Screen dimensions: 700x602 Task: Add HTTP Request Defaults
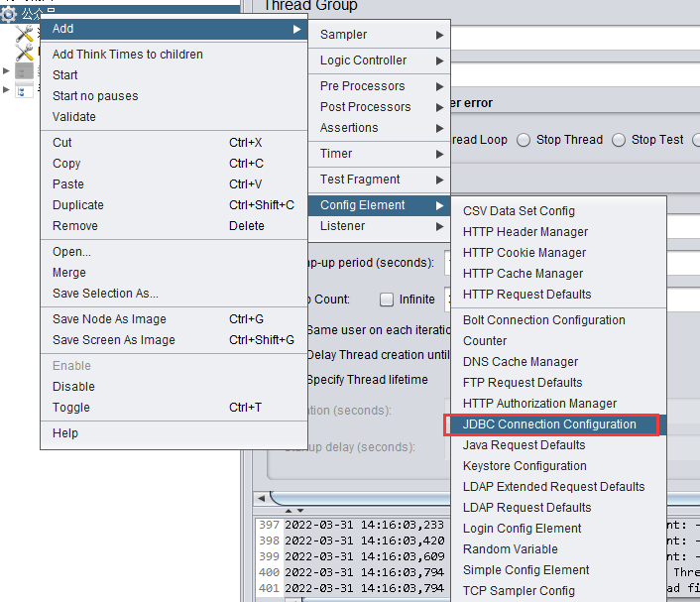pos(558,295)
